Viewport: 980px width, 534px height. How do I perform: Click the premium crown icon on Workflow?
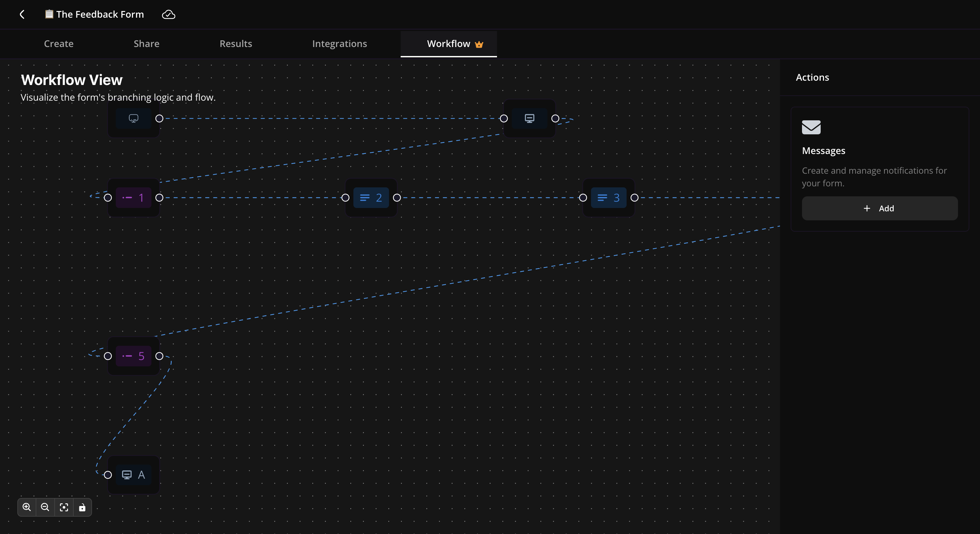pos(479,45)
